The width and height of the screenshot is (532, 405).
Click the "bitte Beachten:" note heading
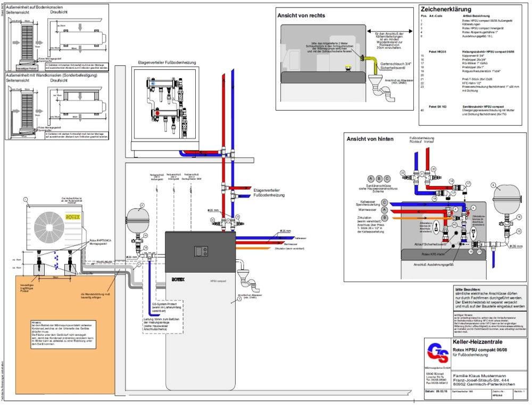(468, 289)
